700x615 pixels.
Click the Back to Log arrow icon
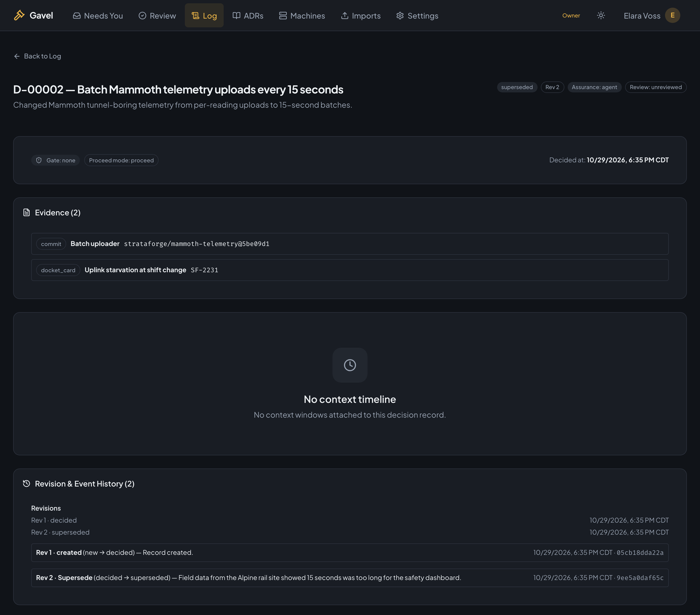17,56
